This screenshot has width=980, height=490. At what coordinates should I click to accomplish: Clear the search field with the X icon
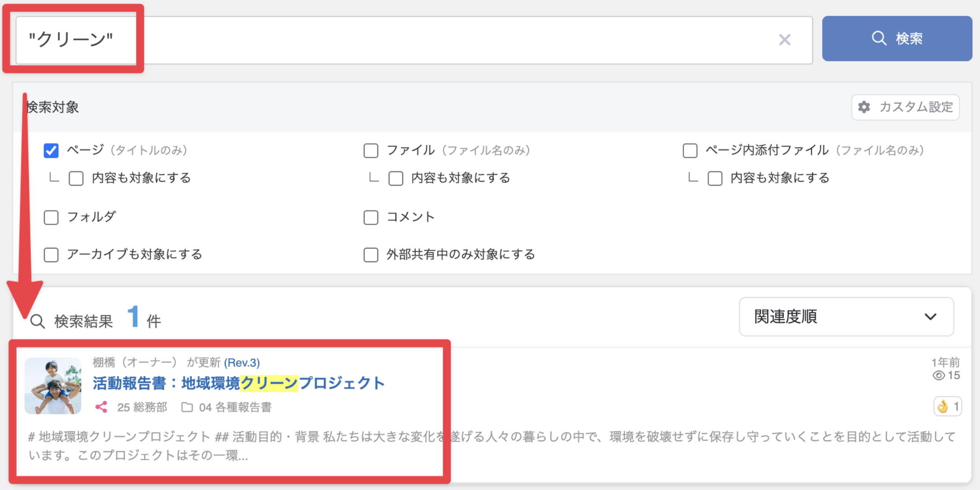click(x=785, y=40)
